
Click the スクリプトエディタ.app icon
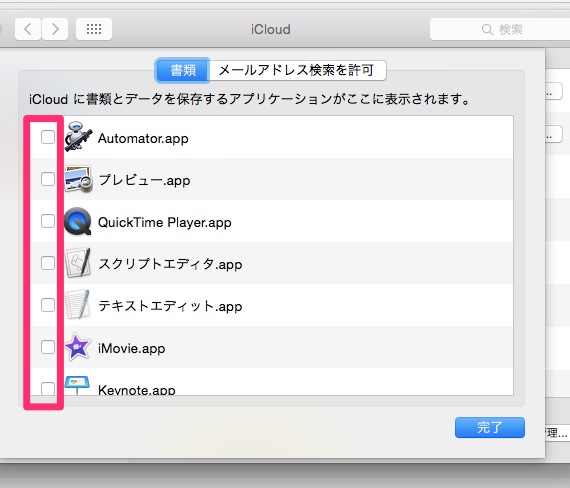pyautogui.click(x=77, y=263)
